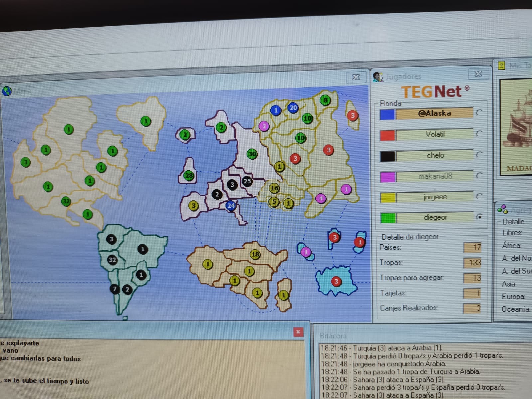The width and height of the screenshot is (532, 399).
Task: Close the chat panel with red X
Action: click(x=298, y=332)
